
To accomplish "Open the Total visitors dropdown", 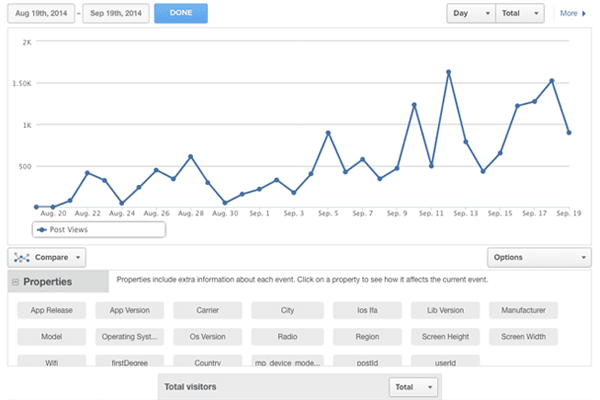I will tap(414, 386).
